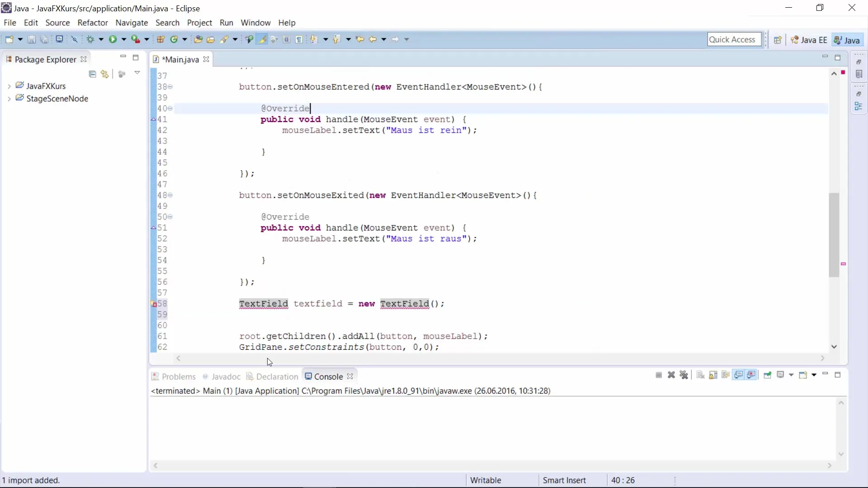Click Remove Launch icon in Console
868x488 pixels.
coord(671,375)
